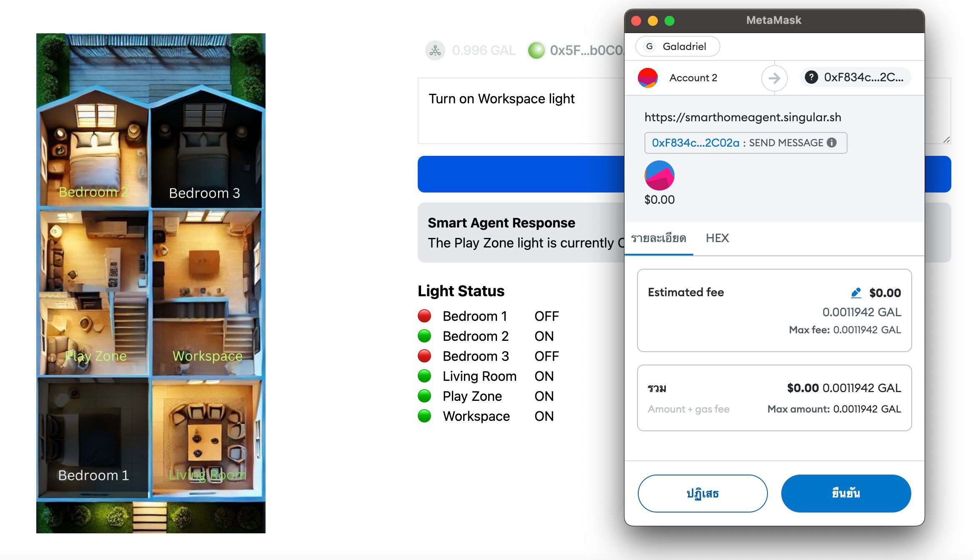The height and width of the screenshot is (560, 973).
Task: Click the ยืนัน confirm button
Action: coord(846,493)
